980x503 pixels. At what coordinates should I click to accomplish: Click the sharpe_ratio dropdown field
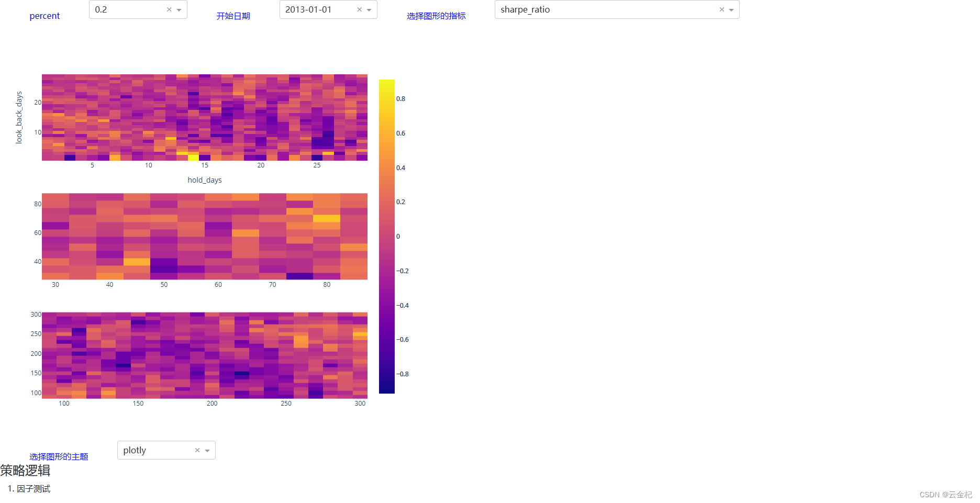[x=617, y=9]
